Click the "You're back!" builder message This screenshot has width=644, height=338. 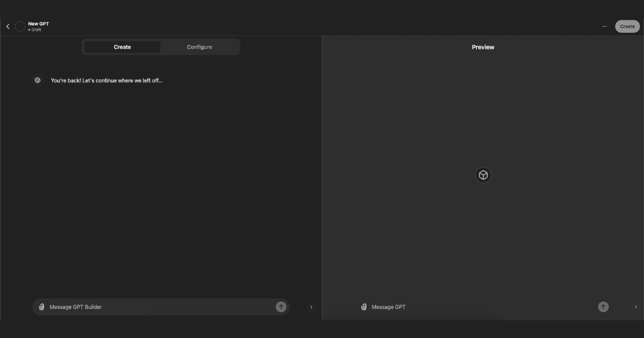(x=106, y=80)
